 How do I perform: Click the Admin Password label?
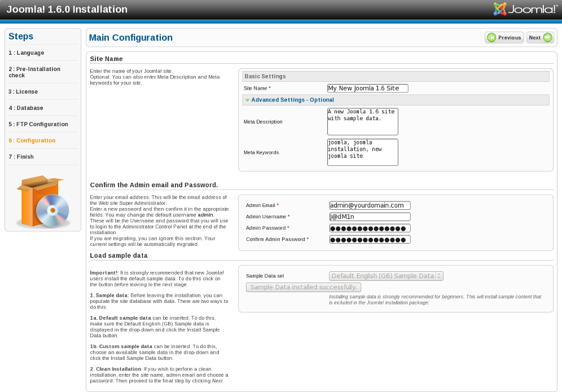266,228
